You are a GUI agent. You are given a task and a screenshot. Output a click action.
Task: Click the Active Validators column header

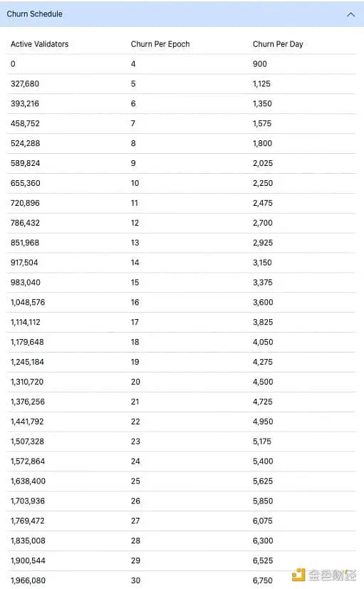coord(39,44)
